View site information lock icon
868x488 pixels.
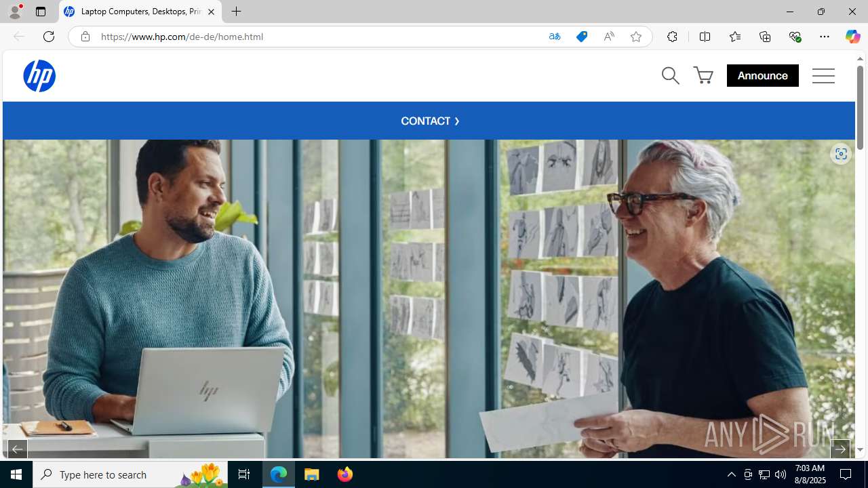click(x=85, y=37)
